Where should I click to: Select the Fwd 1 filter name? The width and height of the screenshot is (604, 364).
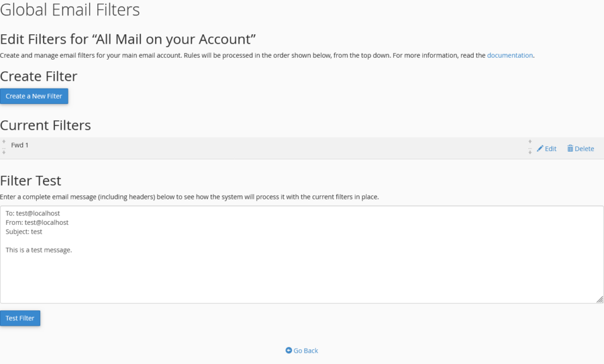19,145
